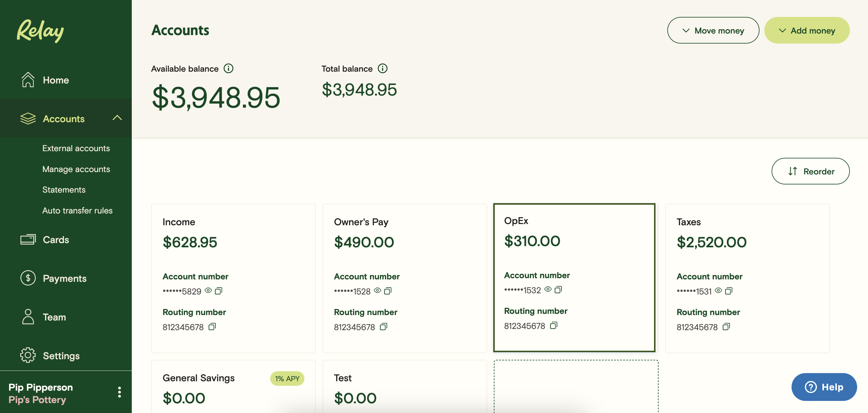The width and height of the screenshot is (868, 413).
Task: Select the Owner's Pay account card
Action: 404,256
